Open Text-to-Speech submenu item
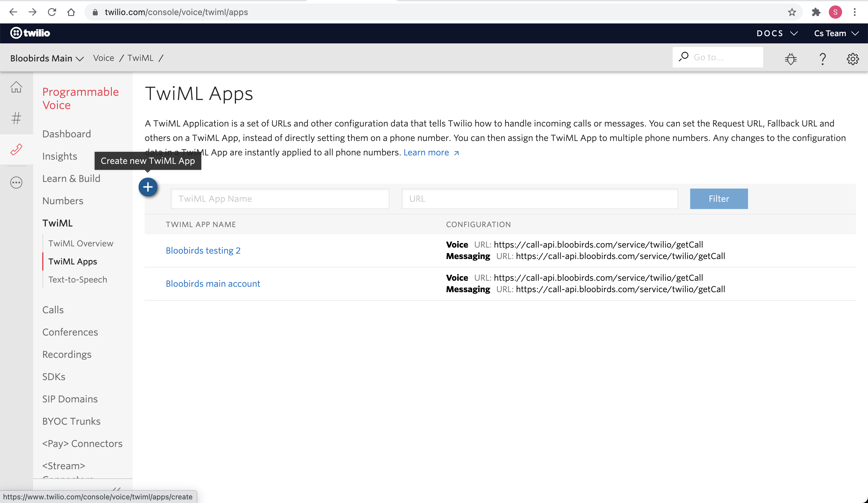 [x=77, y=279]
